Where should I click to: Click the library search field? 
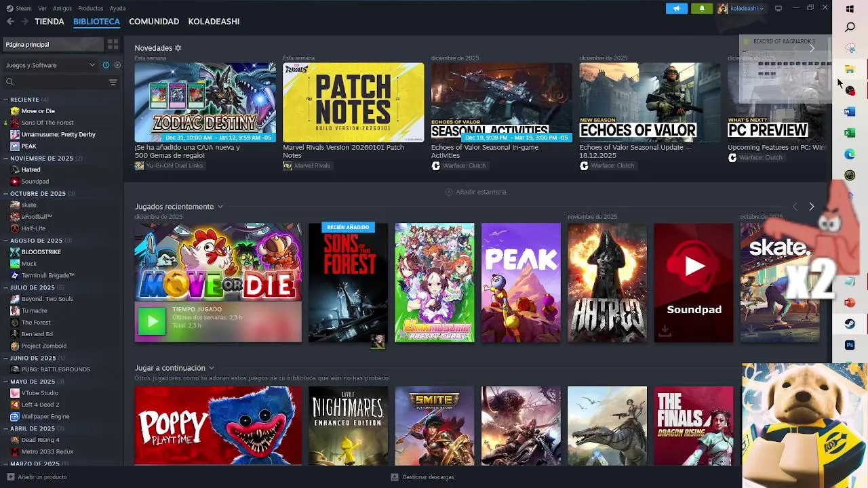[56, 82]
